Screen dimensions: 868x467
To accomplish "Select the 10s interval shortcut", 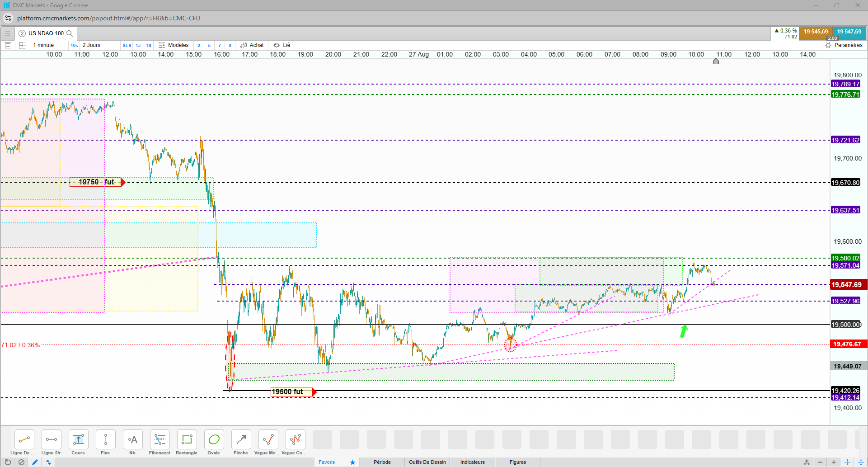I will pyautogui.click(x=74, y=45).
